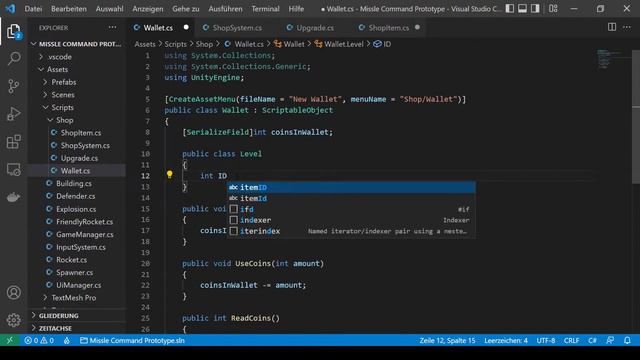
Task: Open the Source Control view
Action: coord(13,86)
